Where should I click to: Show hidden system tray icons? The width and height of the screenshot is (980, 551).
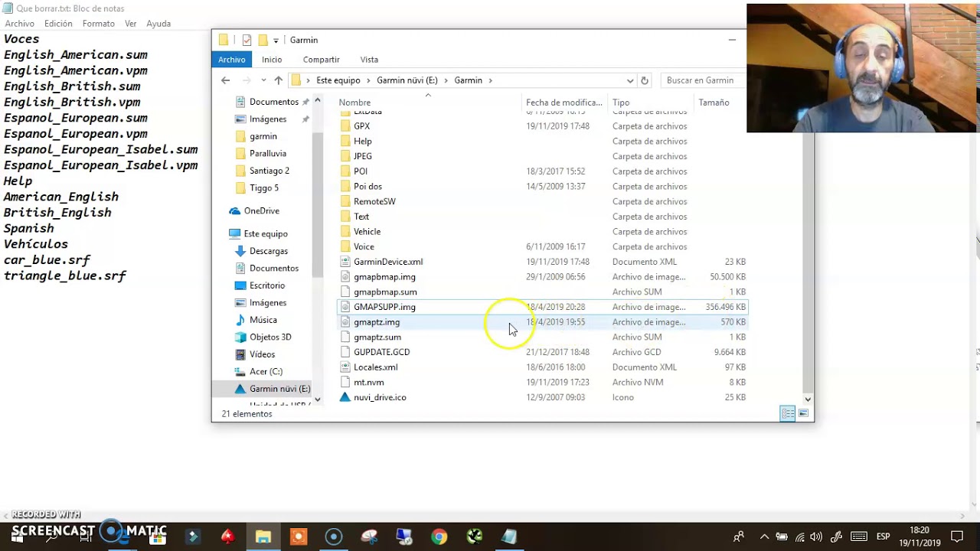pyautogui.click(x=764, y=536)
